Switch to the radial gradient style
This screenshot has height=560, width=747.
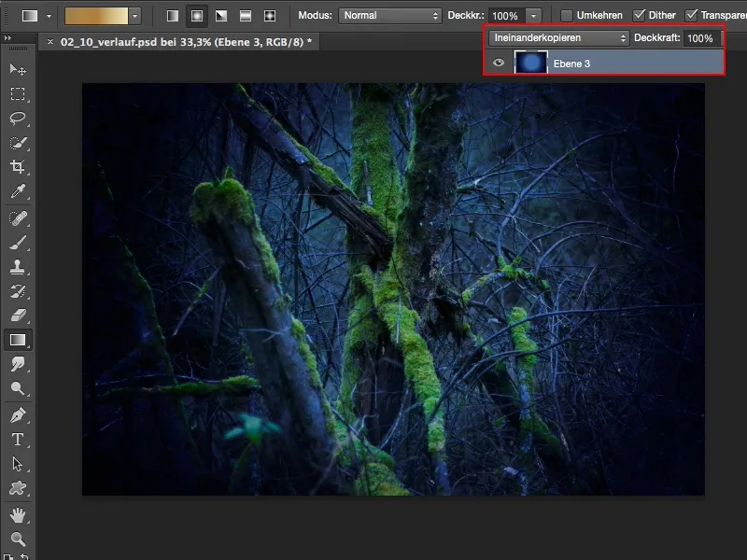pos(197,14)
